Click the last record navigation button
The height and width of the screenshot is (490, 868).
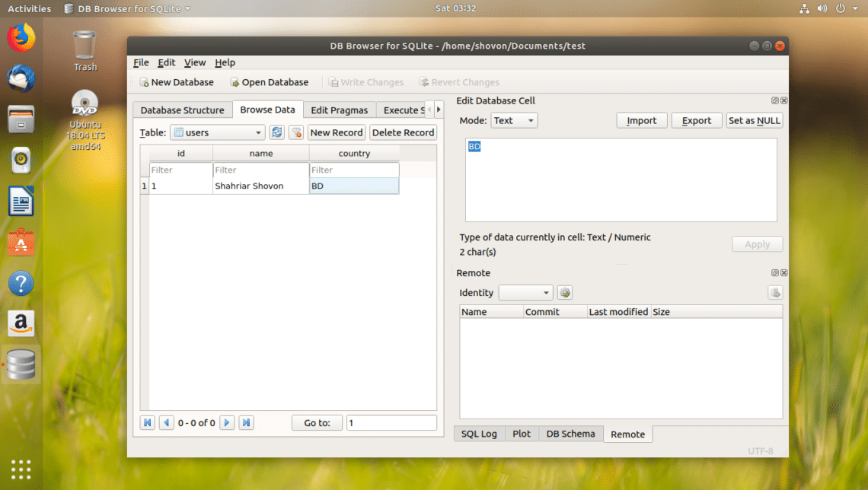click(x=246, y=422)
